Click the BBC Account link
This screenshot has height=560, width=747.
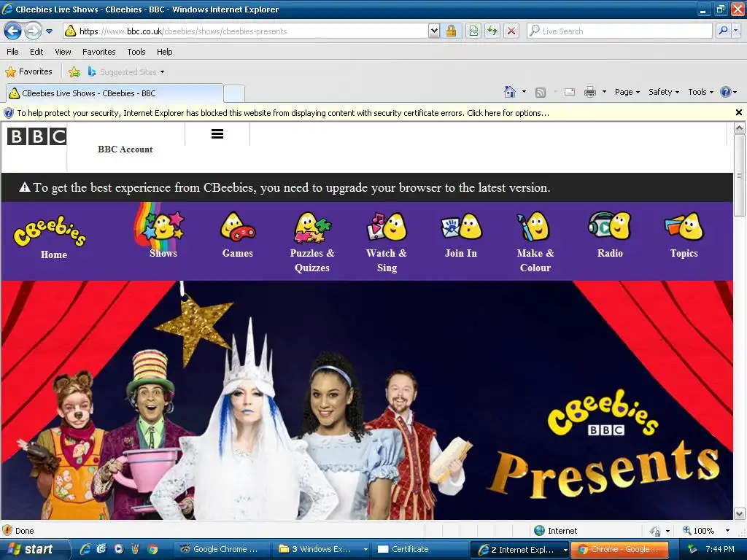(125, 149)
